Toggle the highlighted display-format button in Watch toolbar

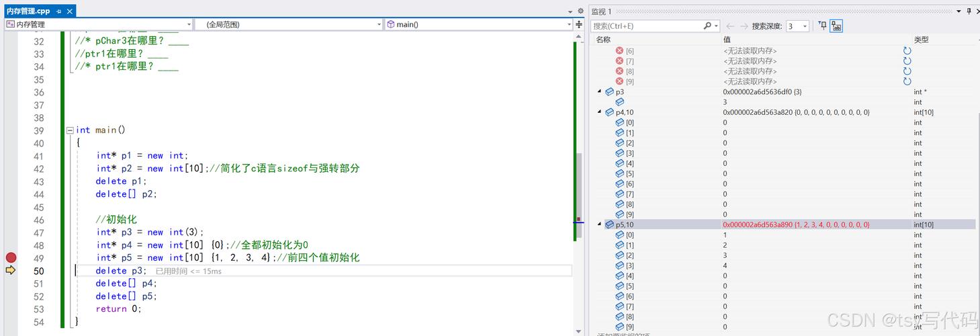tap(836, 26)
